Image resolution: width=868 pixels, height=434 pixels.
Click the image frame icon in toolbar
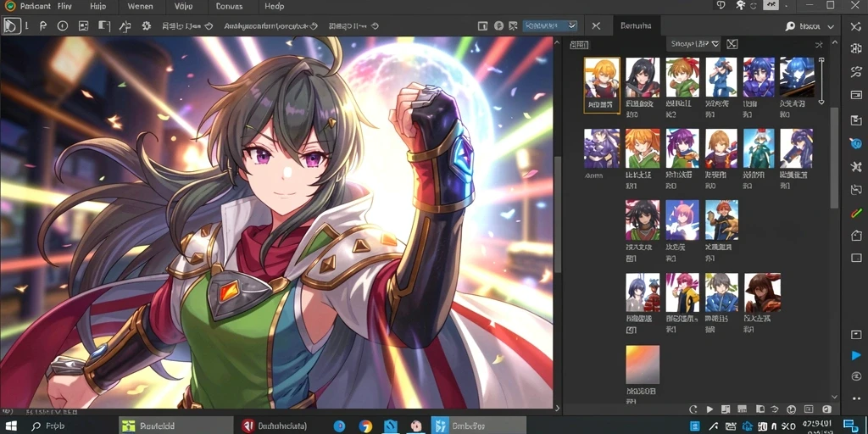pos(84,25)
